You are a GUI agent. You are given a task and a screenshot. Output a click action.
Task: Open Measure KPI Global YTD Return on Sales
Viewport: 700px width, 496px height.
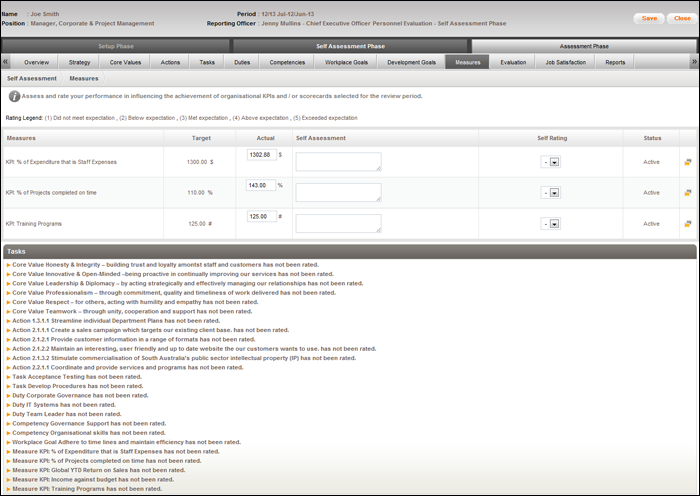point(99,471)
